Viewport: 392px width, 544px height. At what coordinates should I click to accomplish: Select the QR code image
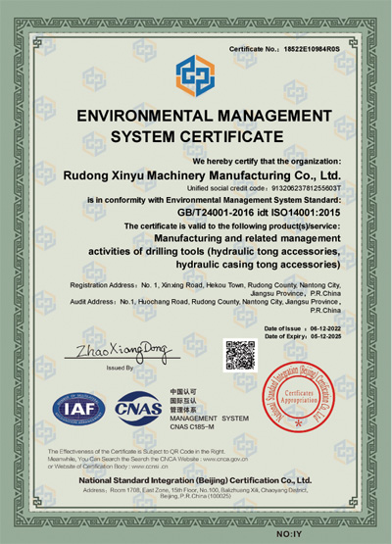tap(240, 355)
